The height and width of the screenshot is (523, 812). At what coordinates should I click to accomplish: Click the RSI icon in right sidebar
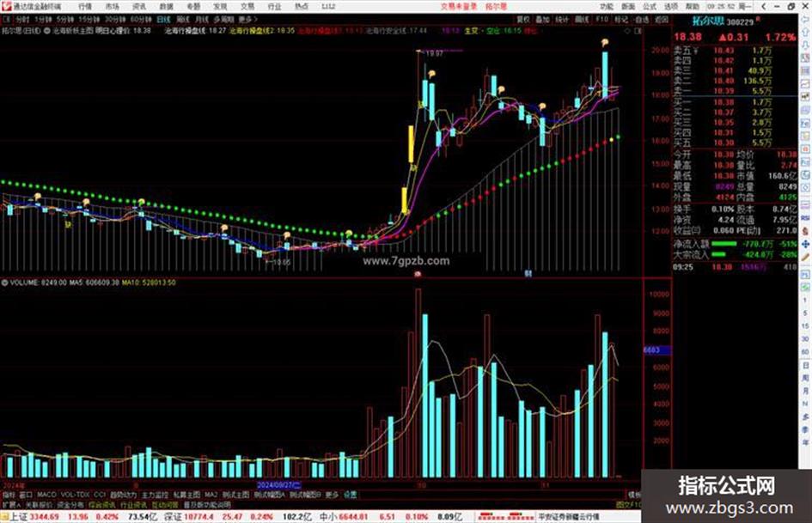click(x=805, y=218)
